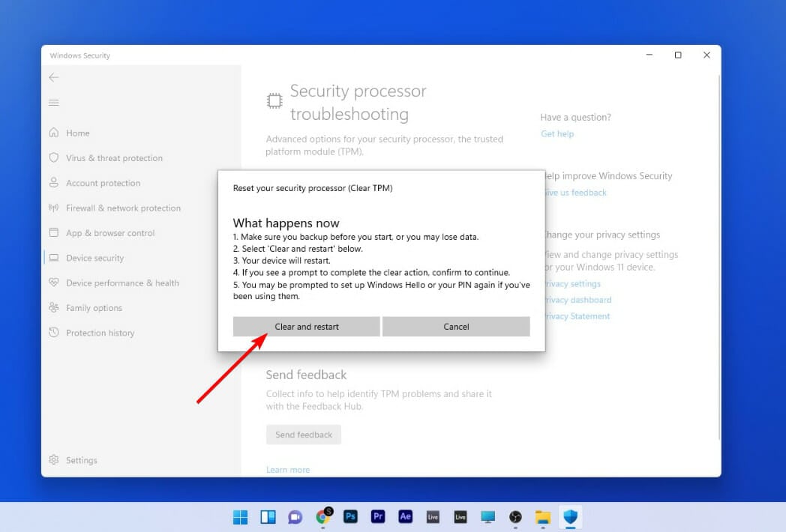Open the Get help link
786x532 pixels.
[x=556, y=133]
